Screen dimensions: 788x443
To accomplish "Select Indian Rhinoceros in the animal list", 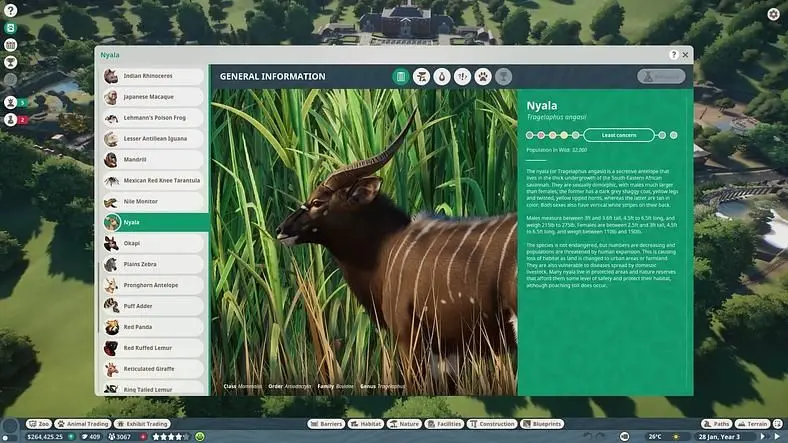I will pyautogui.click(x=153, y=76).
